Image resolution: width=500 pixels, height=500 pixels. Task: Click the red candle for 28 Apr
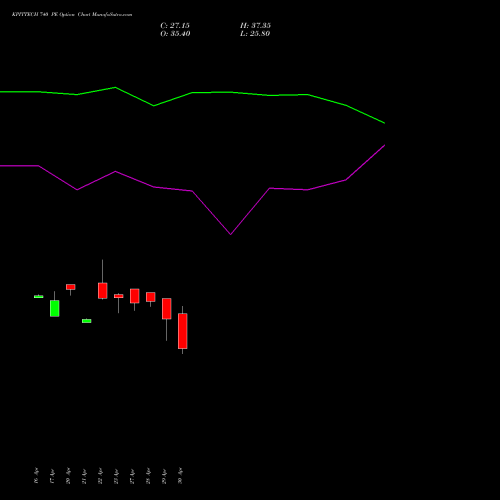pyautogui.click(x=151, y=297)
